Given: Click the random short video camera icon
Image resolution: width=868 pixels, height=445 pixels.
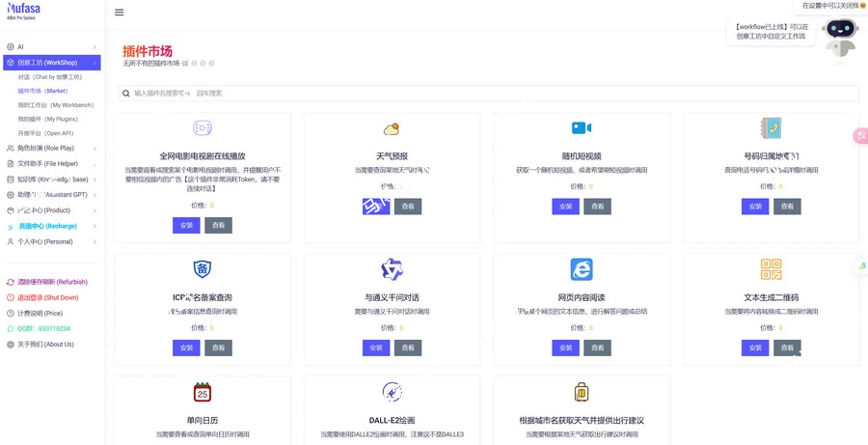Looking at the screenshot, I should click(x=582, y=128).
